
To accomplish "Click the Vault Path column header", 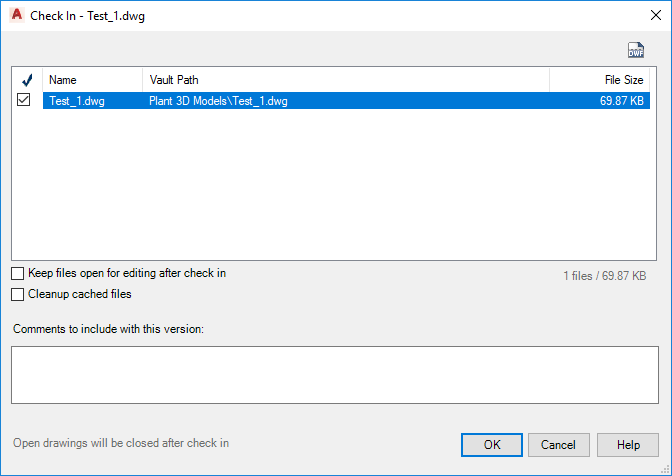I will pos(345,80).
